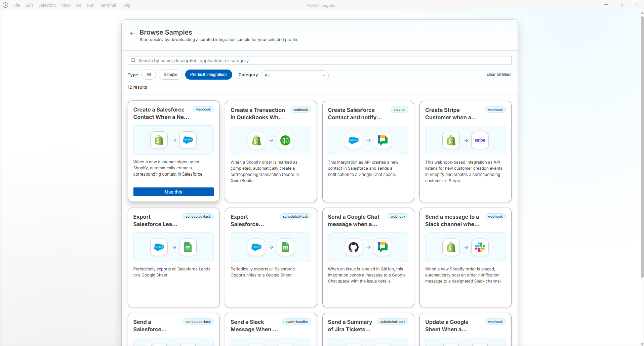Screen dimensions: 644x346
Task: Click the Google Chat icon in Send a Google Chat message card
Action: [383, 247]
